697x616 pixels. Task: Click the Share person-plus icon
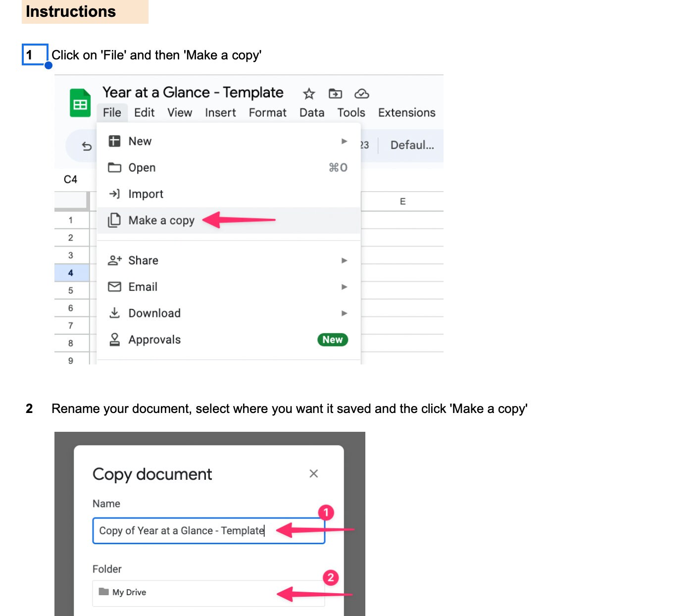click(x=114, y=260)
